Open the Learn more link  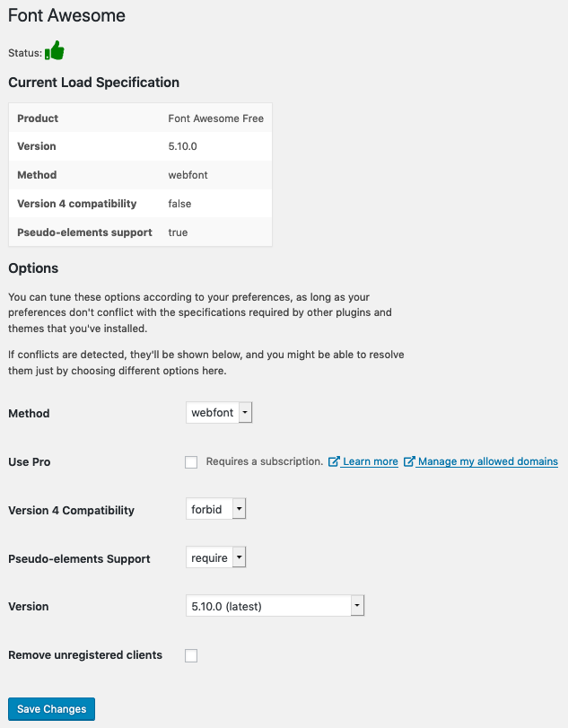371,461
